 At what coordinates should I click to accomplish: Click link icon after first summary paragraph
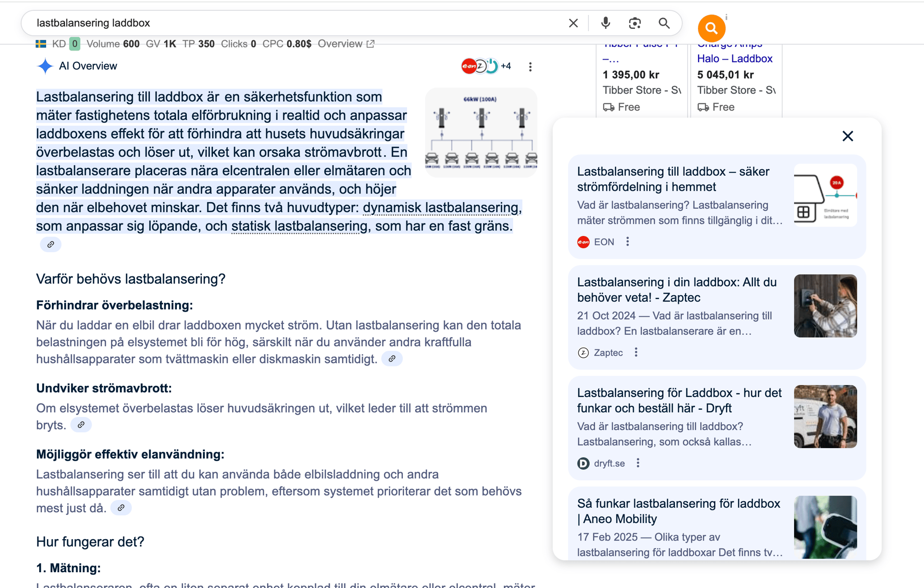tap(51, 245)
